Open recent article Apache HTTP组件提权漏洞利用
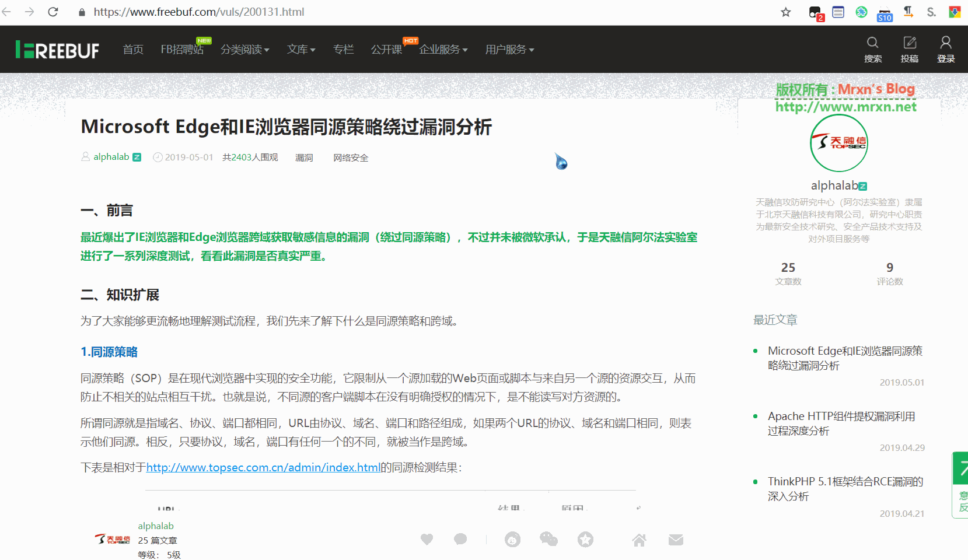This screenshot has height=560, width=968. coord(841,423)
